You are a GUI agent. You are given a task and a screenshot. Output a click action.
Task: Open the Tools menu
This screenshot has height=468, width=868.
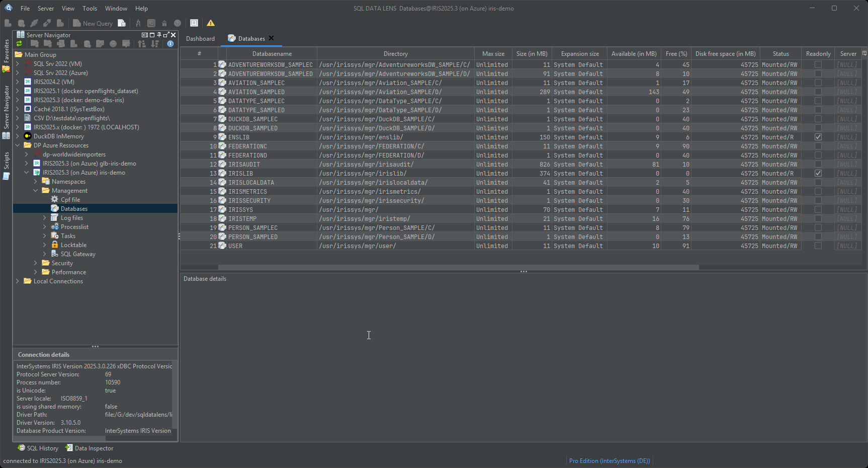[90, 8]
